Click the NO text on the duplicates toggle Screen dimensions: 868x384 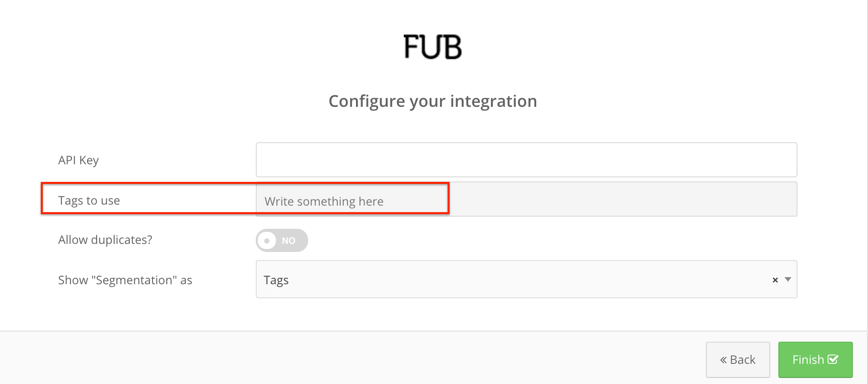[288, 241]
